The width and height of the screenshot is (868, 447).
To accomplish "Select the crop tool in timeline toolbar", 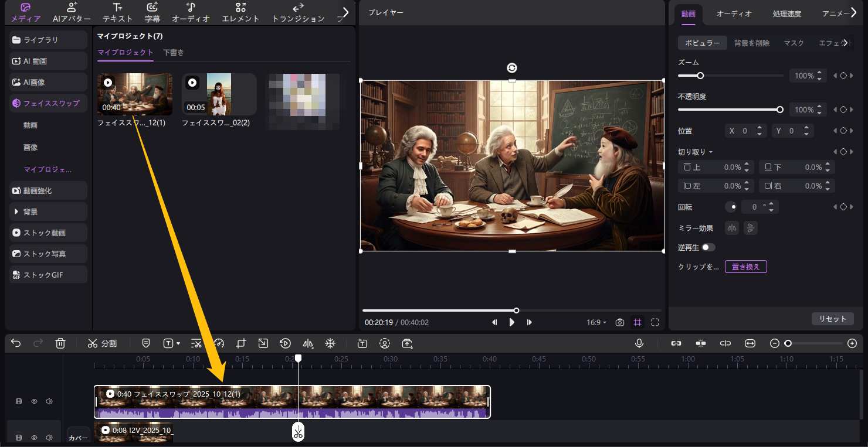I will 241,343.
